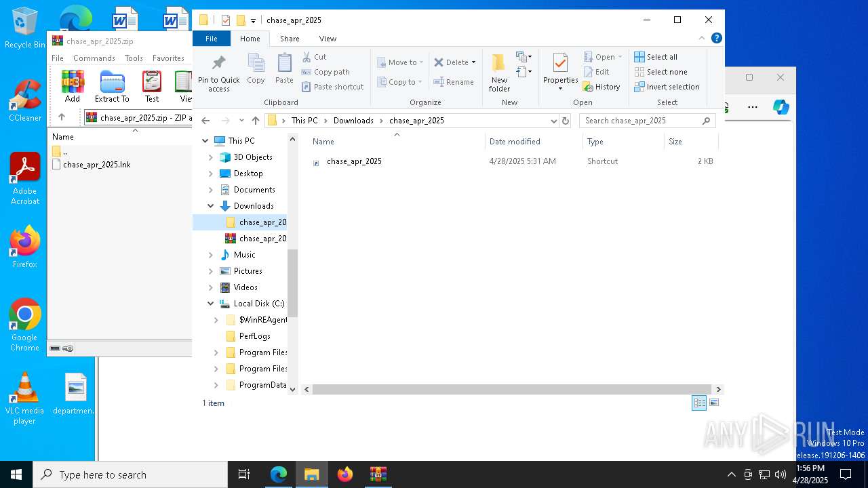
Task: Click Select none in the ribbon
Action: click(660, 72)
